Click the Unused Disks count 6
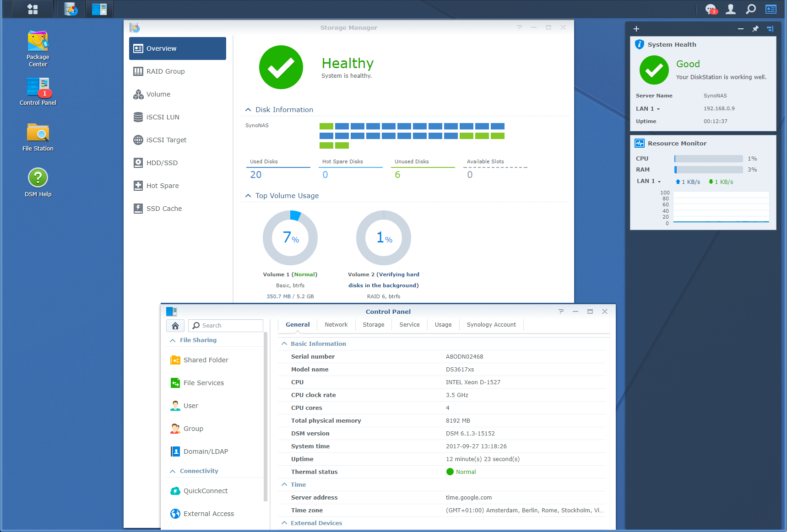The width and height of the screenshot is (787, 532). [x=397, y=175]
